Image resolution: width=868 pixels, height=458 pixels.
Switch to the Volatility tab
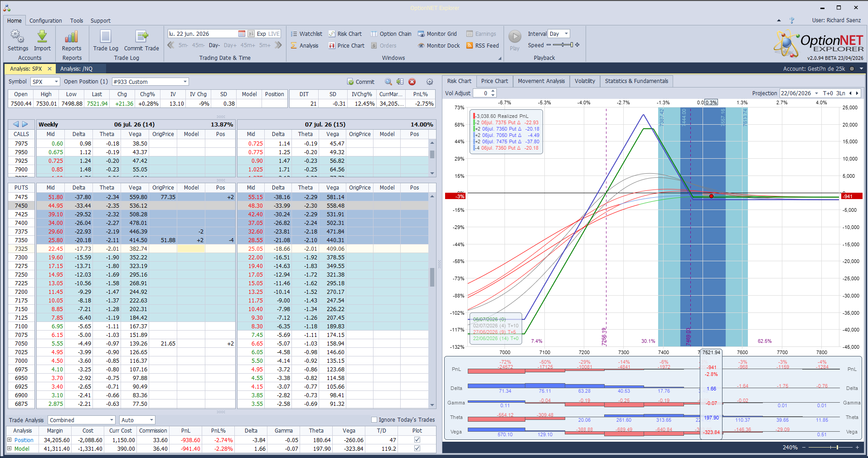click(585, 81)
